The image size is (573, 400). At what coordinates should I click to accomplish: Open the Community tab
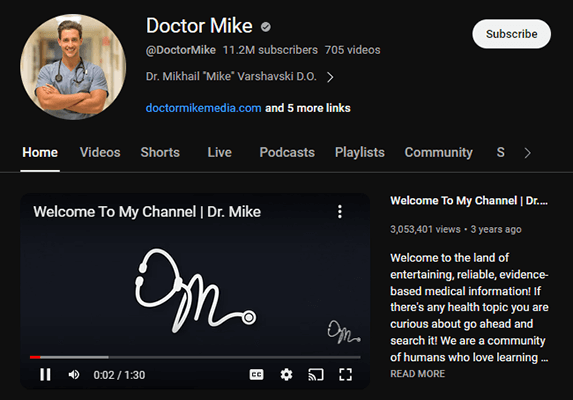tap(439, 152)
